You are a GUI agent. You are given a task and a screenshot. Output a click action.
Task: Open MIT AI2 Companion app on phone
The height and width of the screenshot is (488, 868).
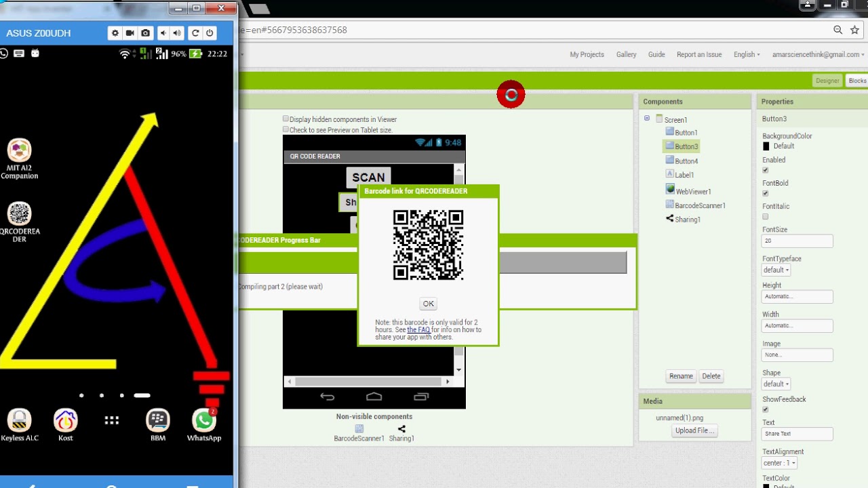click(19, 159)
